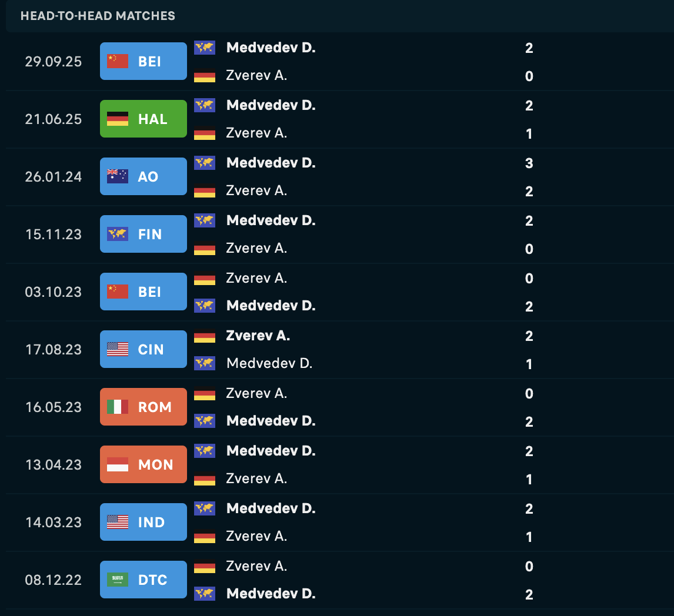
Task: Click Zverev's German flag in 26.01.24 match
Action: (205, 190)
